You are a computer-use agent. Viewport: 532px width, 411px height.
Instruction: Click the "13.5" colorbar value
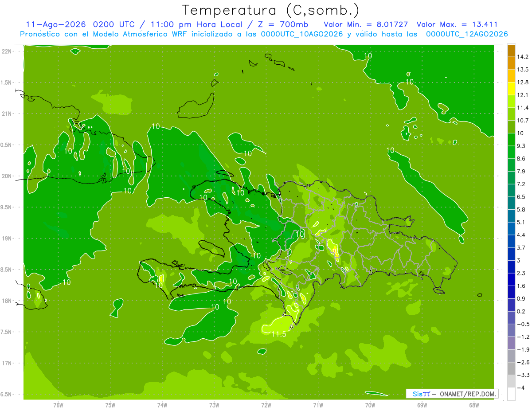click(x=524, y=70)
